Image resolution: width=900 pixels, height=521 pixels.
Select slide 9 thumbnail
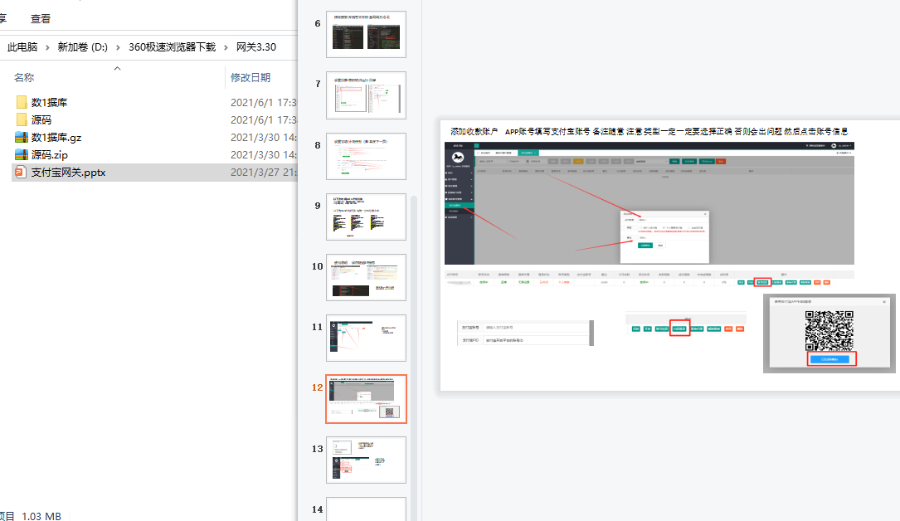tap(366, 217)
